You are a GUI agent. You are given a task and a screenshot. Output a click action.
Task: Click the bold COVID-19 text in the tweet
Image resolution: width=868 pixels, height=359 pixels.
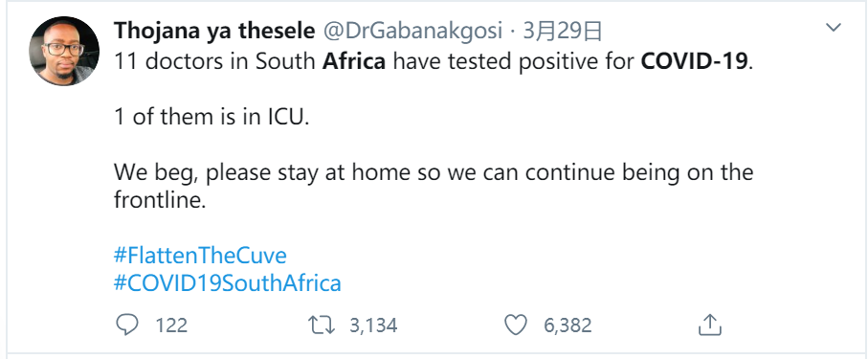(694, 61)
